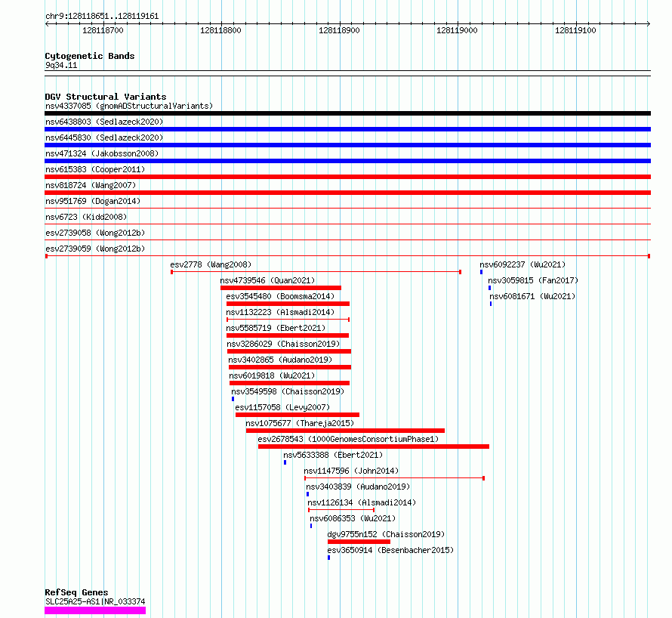Image resolution: width=672 pixels, height=618 pixels.
Task: Open the nsv471324 (Jakobsson2008) variant label
Action: click(x=102, y=153)
